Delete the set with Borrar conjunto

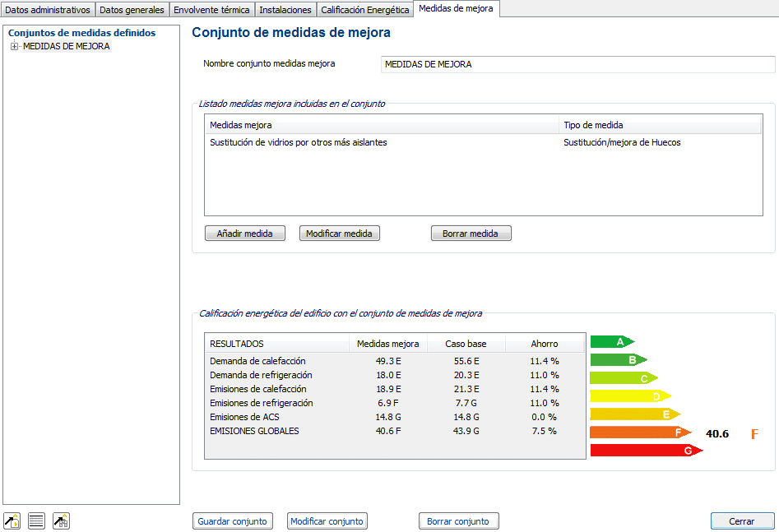(458, 521)
